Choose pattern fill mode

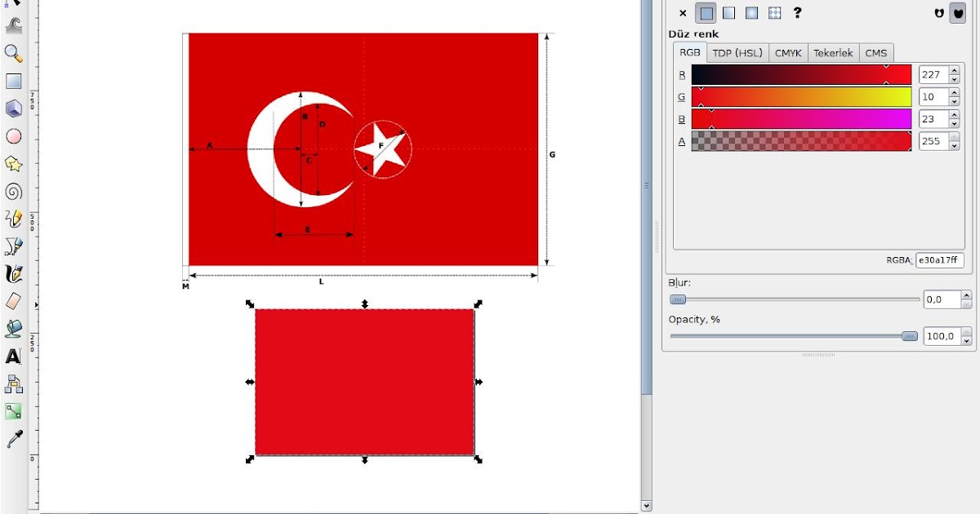(x=774, y=13)
